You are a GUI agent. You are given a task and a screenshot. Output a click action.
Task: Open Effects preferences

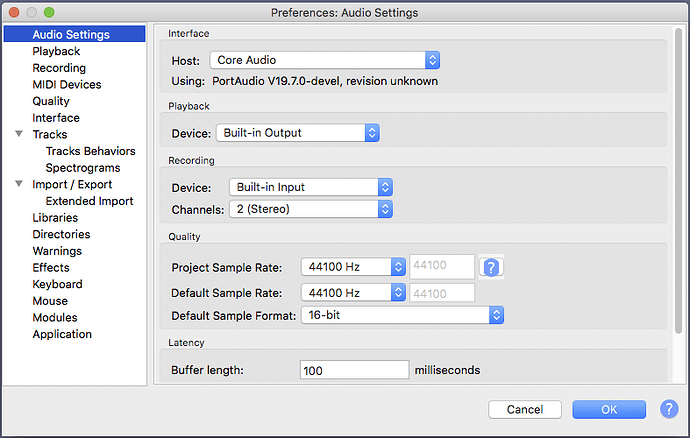tap(51, 268)
